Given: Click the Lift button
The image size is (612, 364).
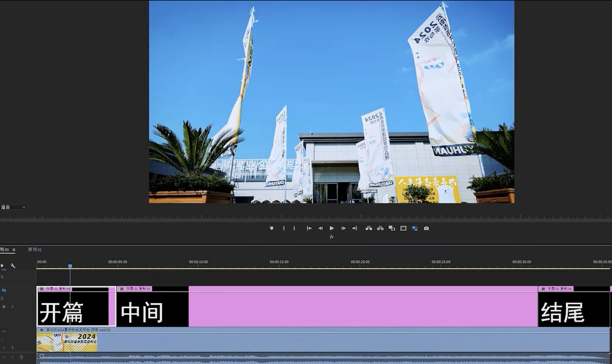Looking at the screenshot, I should point(369,228).
